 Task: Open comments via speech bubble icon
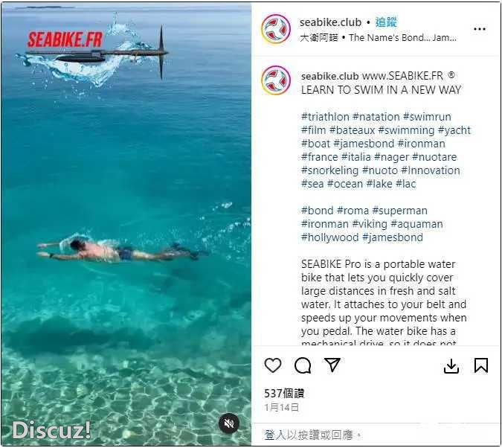[x=303, y=365]
